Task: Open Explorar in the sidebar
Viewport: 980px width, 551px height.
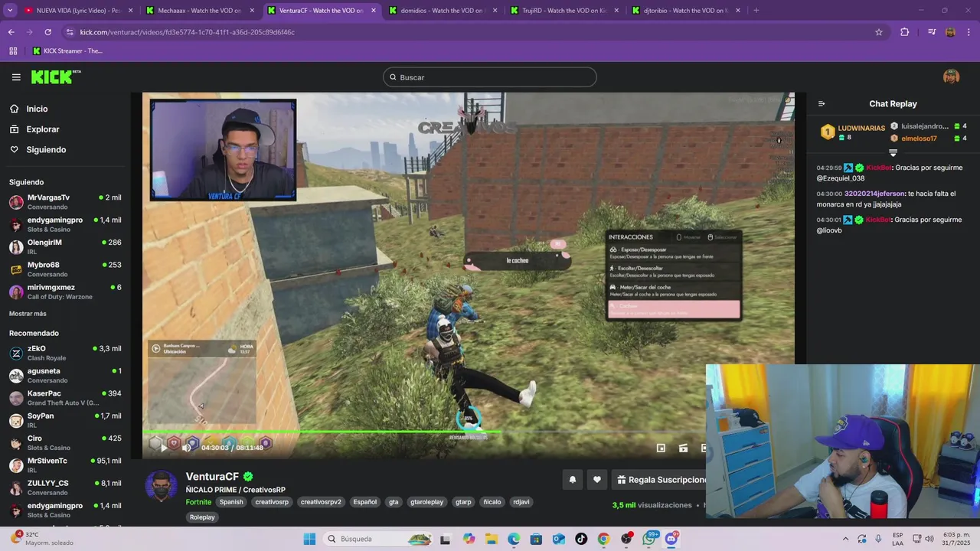Action: point(42,129)
